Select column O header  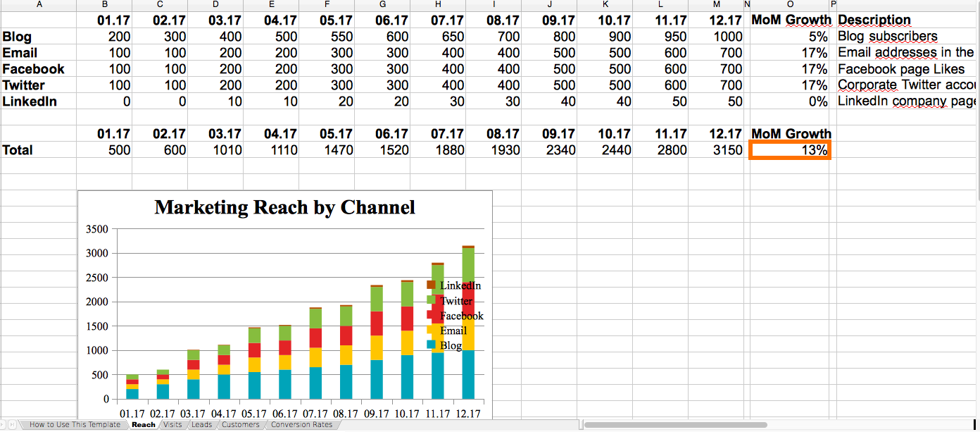coord(790,4)
